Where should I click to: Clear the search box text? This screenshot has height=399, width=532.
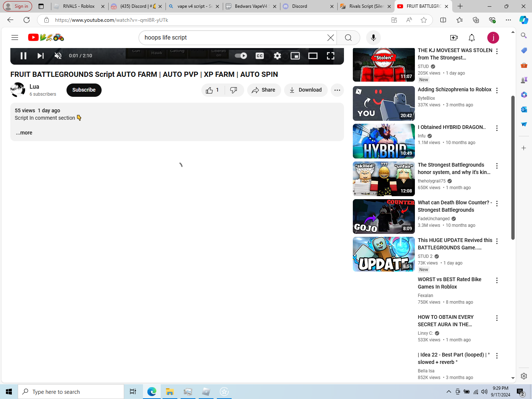(331, 38)
